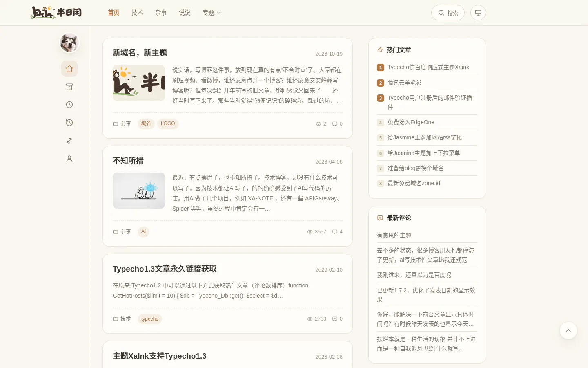Toggle the display theme monitor button

(478, 13)
